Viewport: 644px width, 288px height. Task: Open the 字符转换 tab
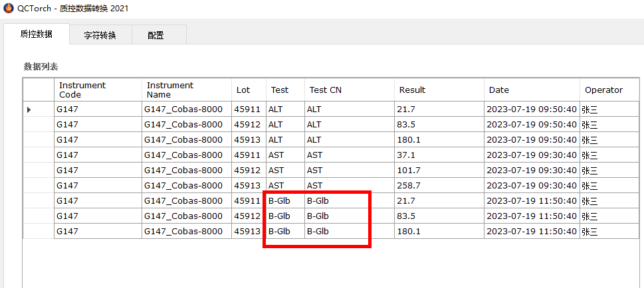pyautogui.click(x=100, y=35)
